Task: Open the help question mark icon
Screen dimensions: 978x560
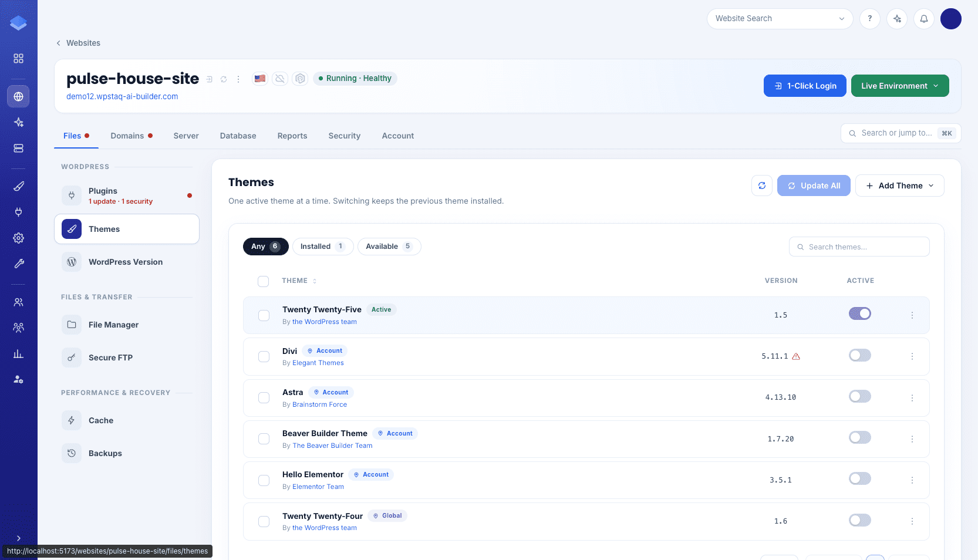Action: 870,19
